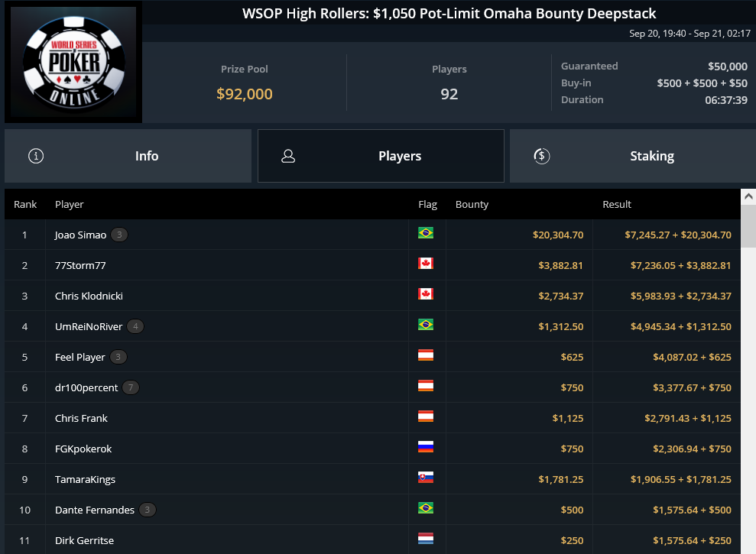Screen dimensions: 756x554
Task: Click 77Storm77's Canada flag
Action: pyautogui.click(x=426, y=264)
